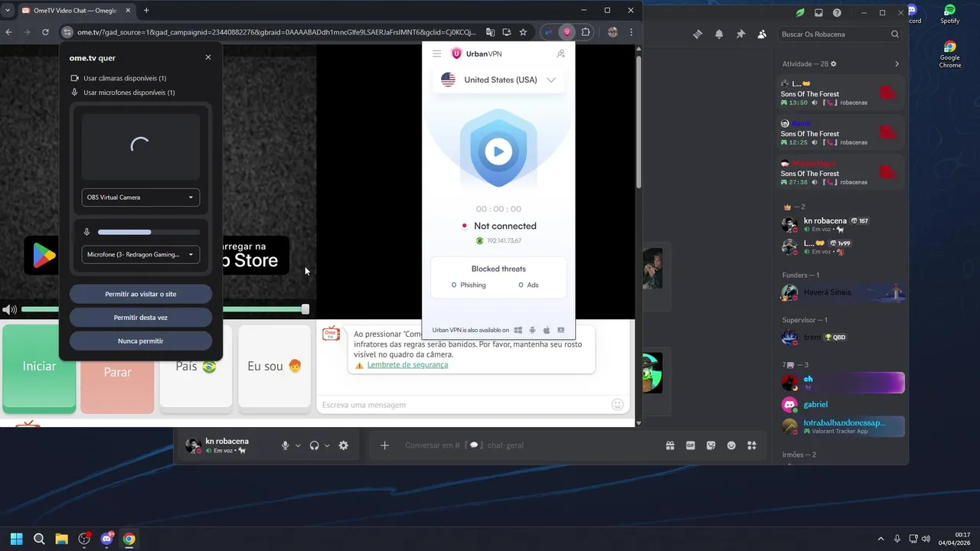Click the Escreva uma mensagem input field
This screenshot has width=980, height=551.
[465, 405]
